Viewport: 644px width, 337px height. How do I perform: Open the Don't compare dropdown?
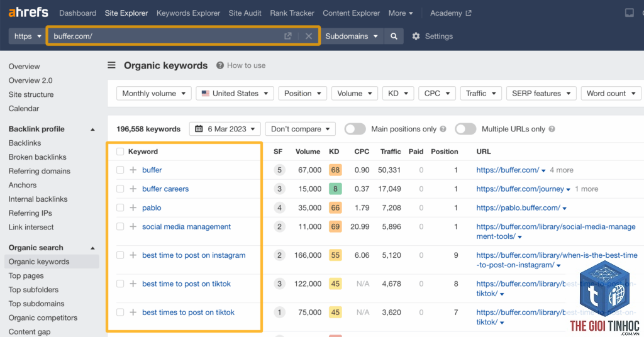coord(300,129)
